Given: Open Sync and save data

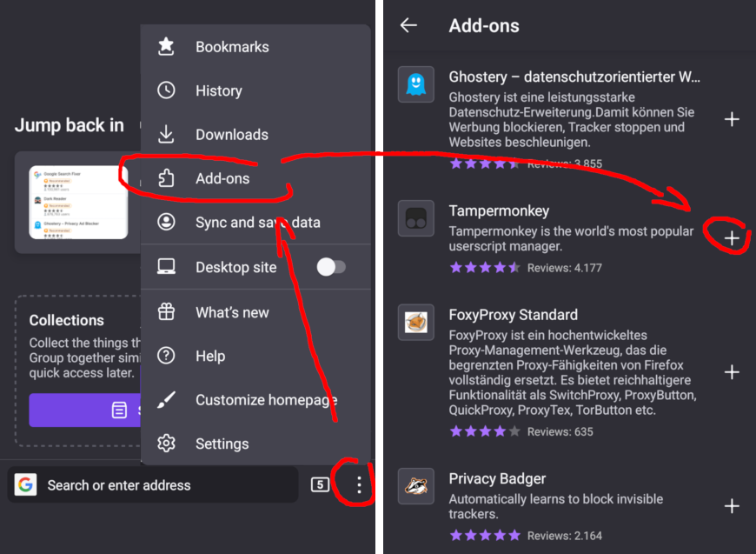Looking at the screenshot, I should (x=255, y=223).
